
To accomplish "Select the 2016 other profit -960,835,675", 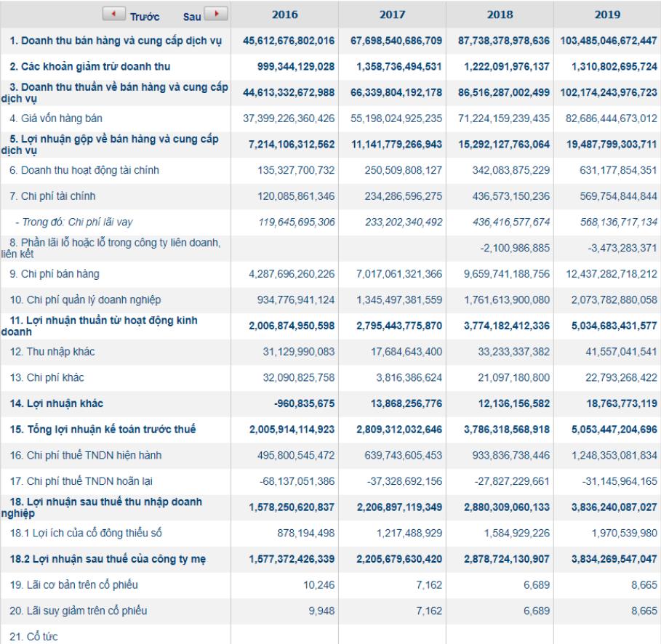I will (x=305, y=403).
